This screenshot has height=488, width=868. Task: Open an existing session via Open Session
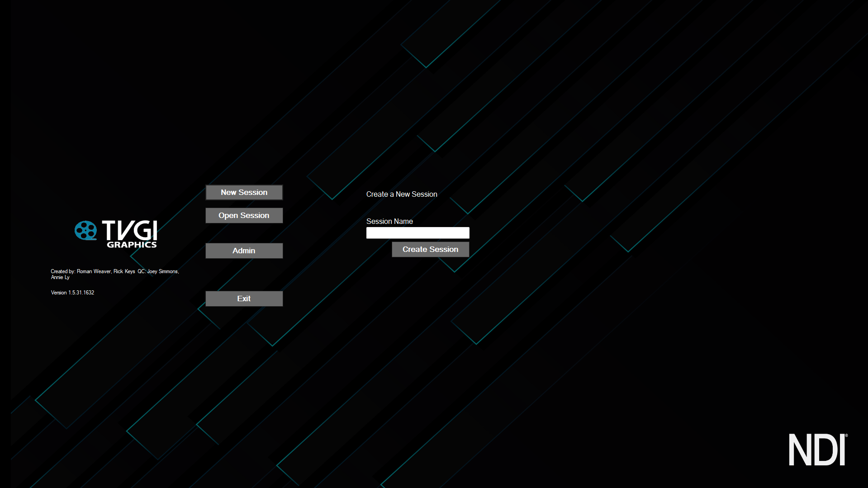[244, 215]
